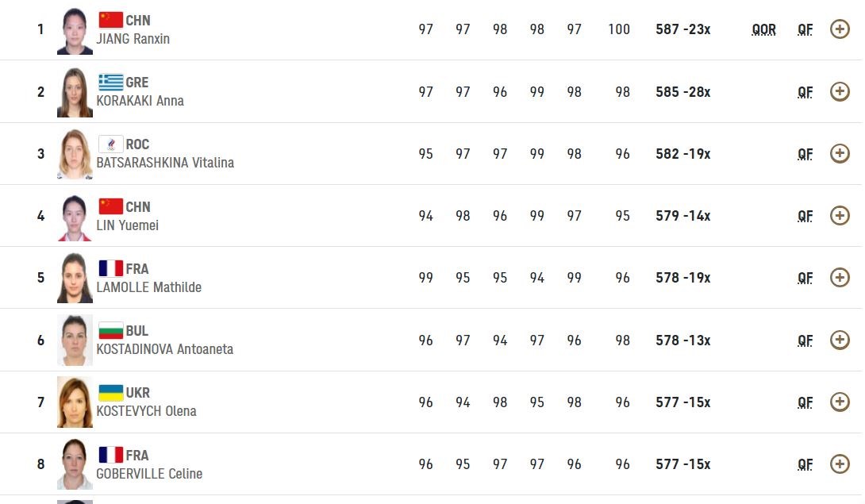
Task: Click the QOR abbreviation in first row
Action: pyautogui.click(x=763, y=29)
